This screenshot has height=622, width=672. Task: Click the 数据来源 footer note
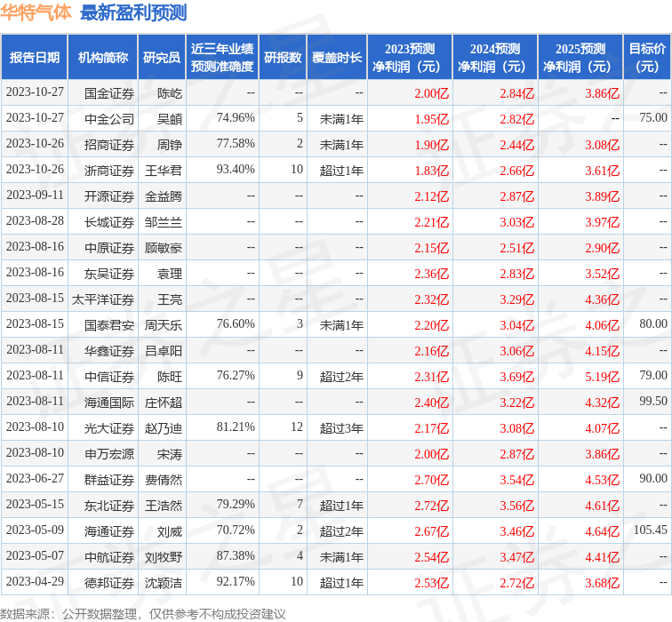143,614
